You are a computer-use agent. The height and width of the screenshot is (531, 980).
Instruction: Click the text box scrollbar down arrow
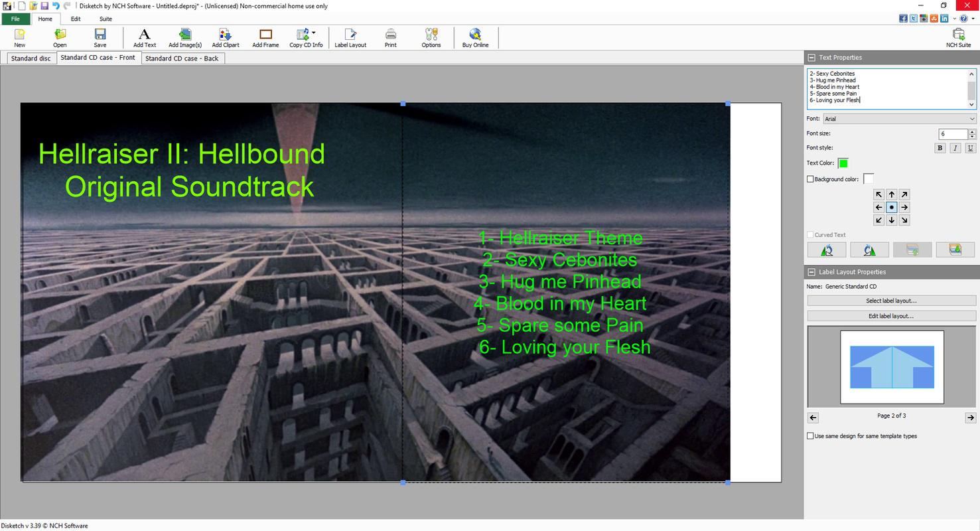(x=972, y=104)
